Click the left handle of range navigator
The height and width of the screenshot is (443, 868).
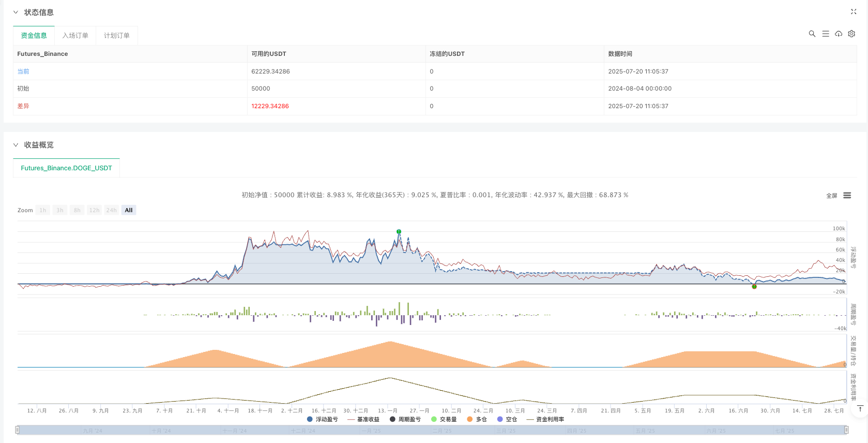click(x=18, y=430)
